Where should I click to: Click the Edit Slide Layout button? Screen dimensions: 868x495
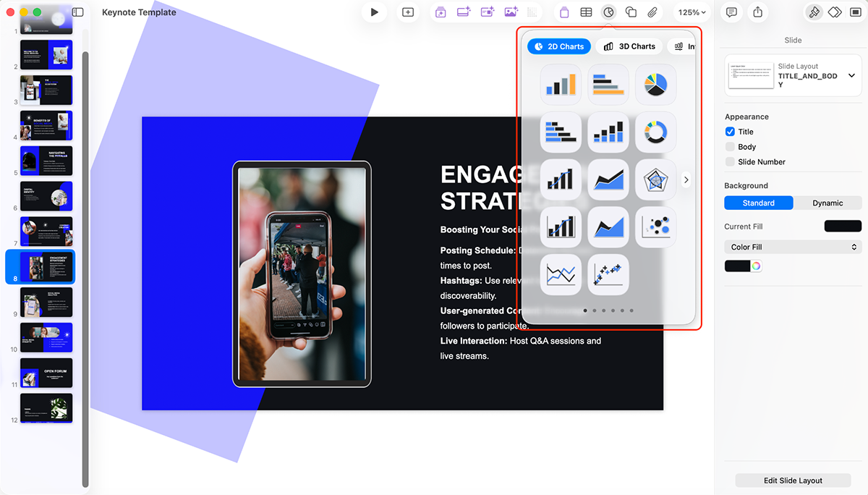tap(793, 480)
